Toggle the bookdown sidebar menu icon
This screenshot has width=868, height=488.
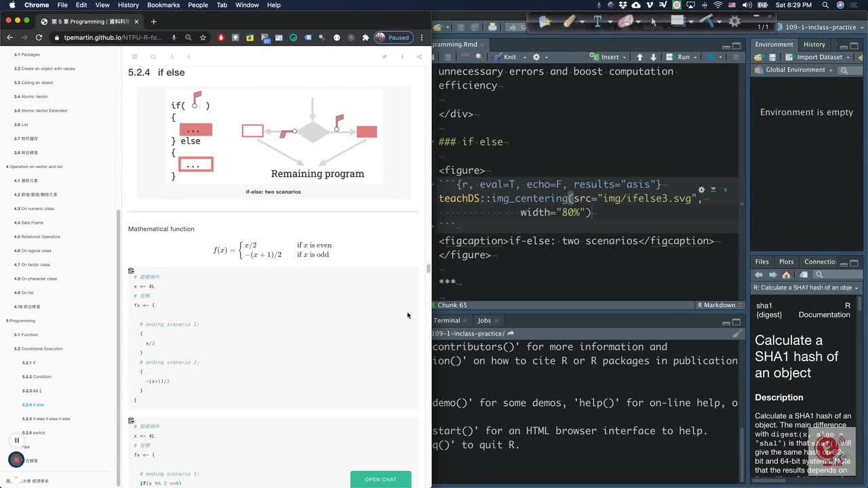tap(134, 57)
